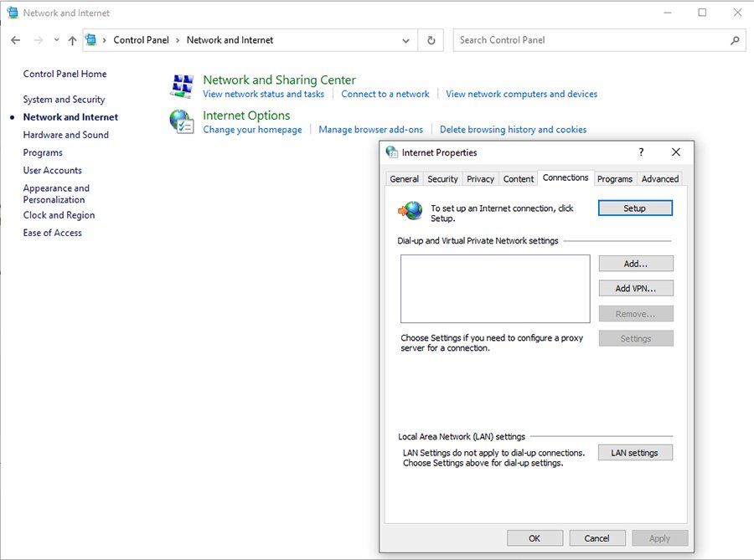Click the search magnifier in the search box
This screenshot has width=754, height=560.
pos(735,39)
